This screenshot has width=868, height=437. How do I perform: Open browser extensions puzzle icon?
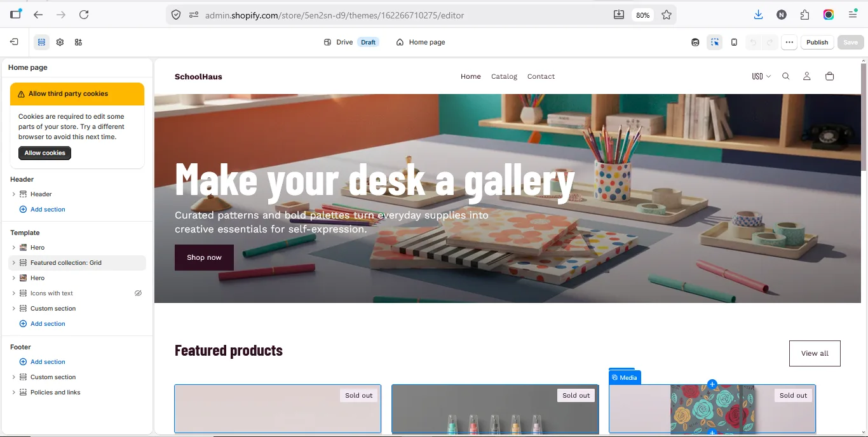point(805,15)
